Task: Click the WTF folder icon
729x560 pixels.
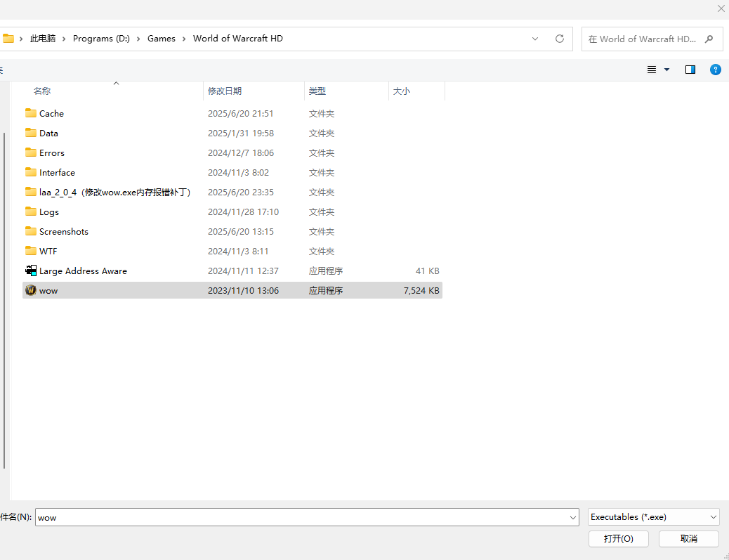Action: (31, 251)
